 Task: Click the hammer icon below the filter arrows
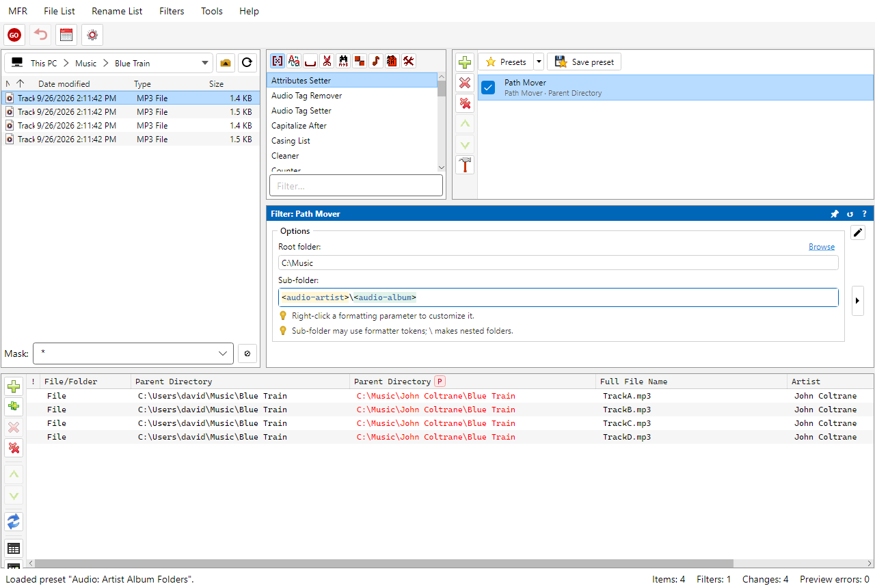click(465, 165)
